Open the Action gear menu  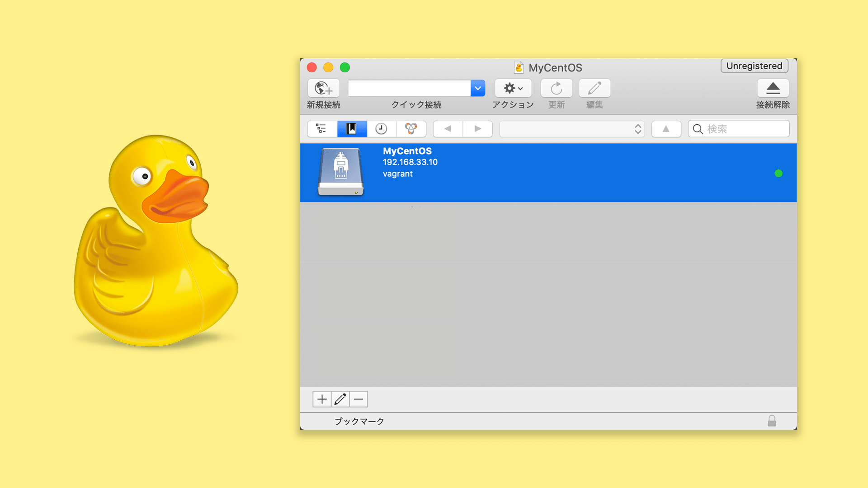[x=513, y=88]
